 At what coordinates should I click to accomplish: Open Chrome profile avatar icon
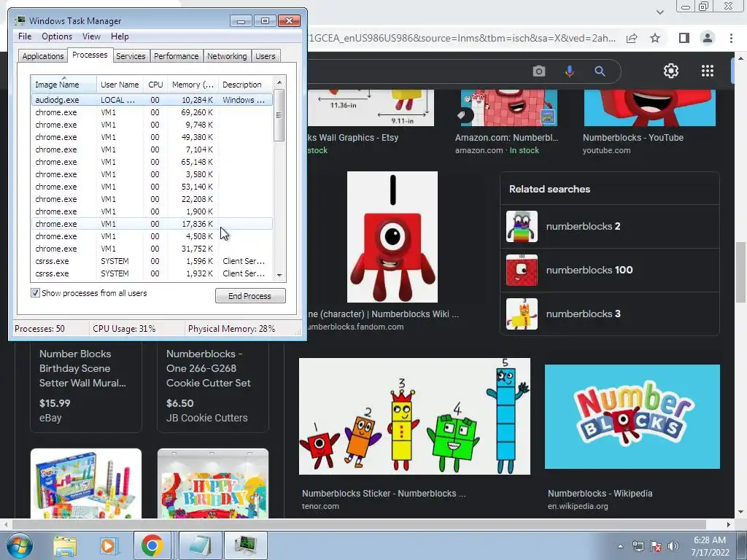coord(708,38)
